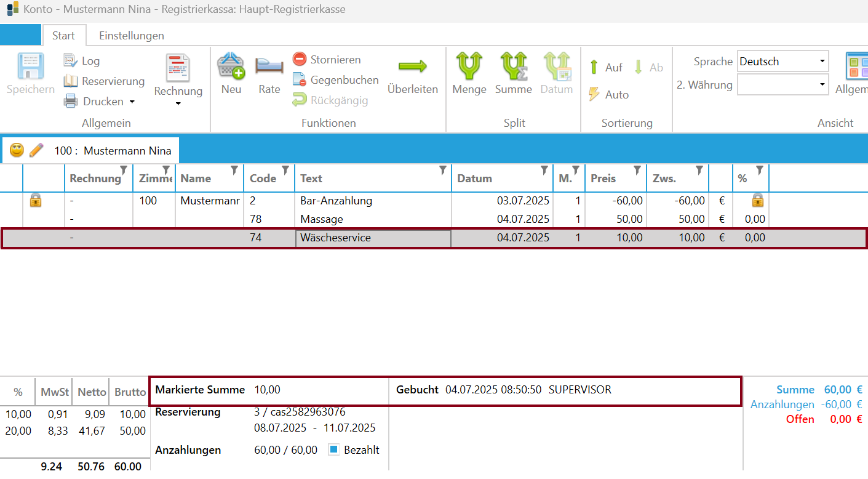
Task: Select the Gegenbuchen function
Action: tap(336, 80)
